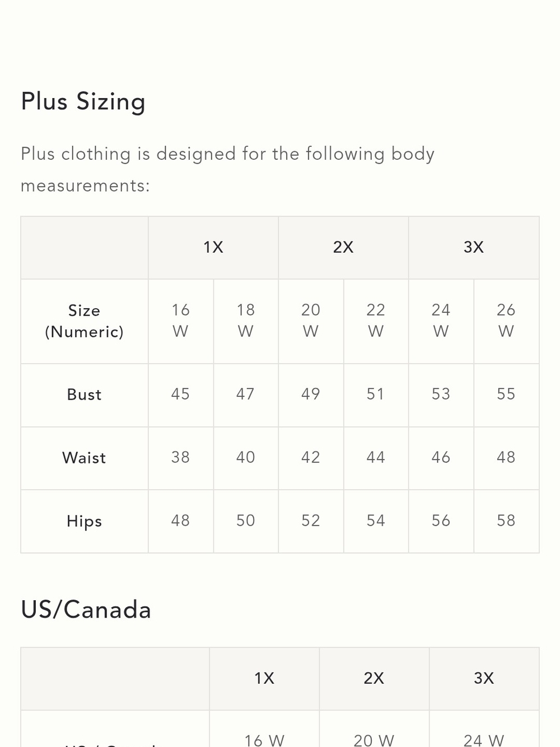
Task: Select the 3X column header in Plus Sizing table
Action: pyautogui.click(x=474, y=248)
